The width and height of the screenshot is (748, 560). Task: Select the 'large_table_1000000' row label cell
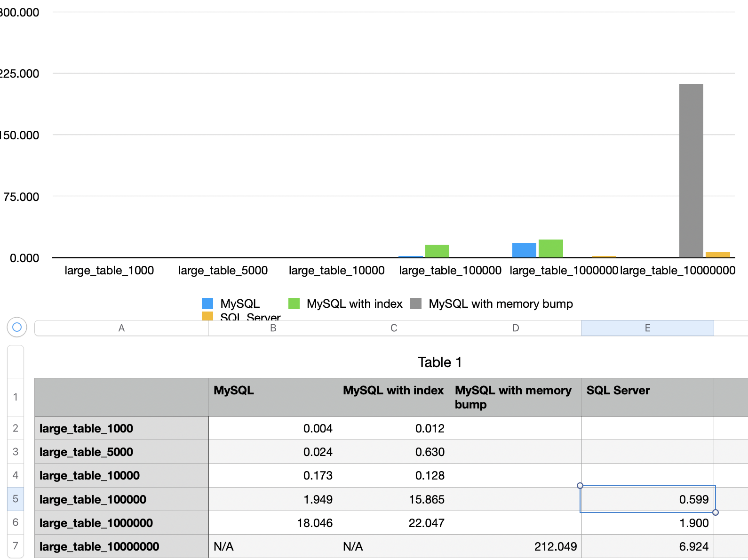[122, 523]
